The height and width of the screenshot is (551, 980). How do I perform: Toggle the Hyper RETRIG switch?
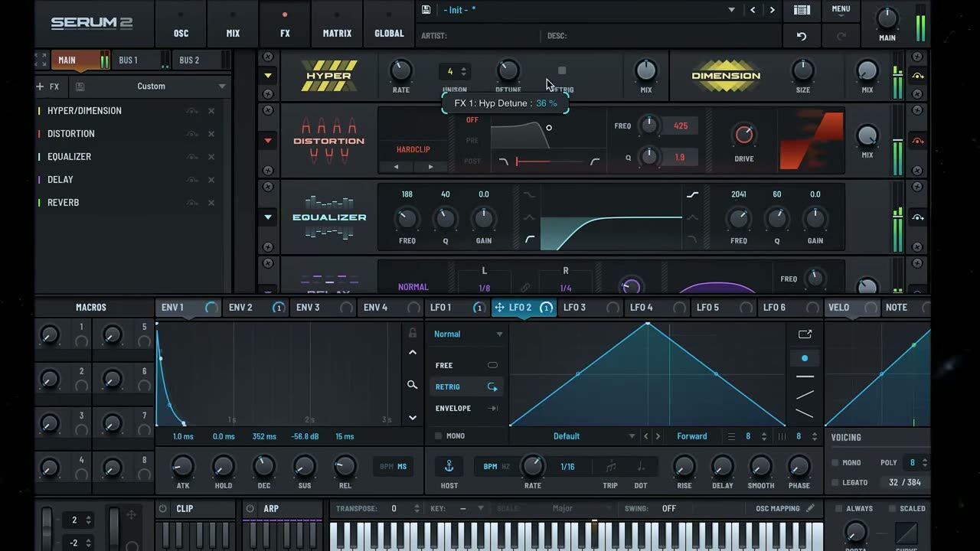pyautogui.click(x=562, y=71)
